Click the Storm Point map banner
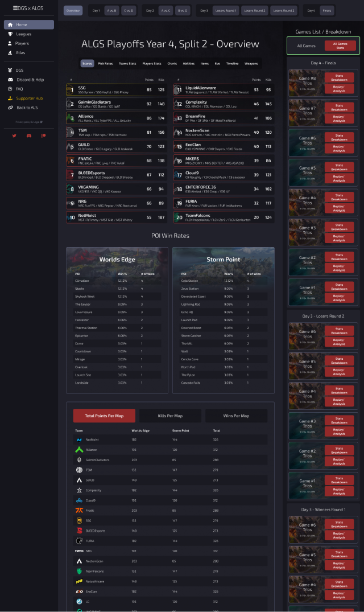 click(224, 259)
